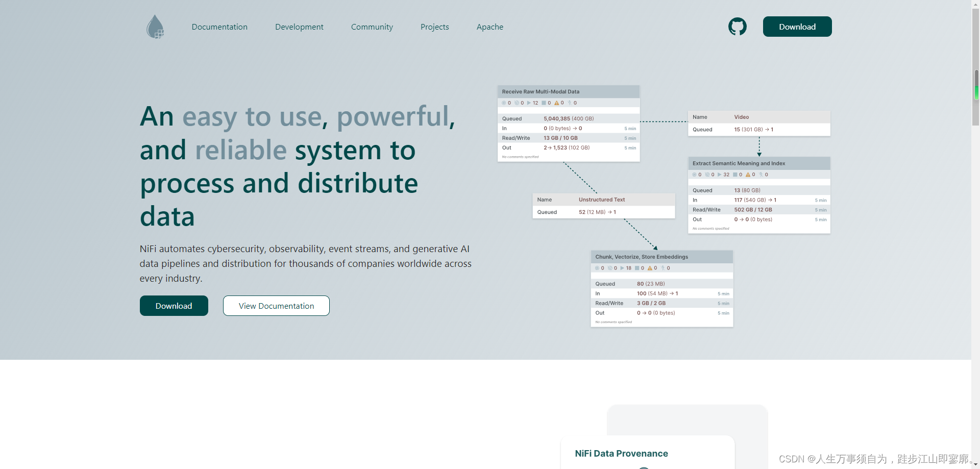Viewport: 980px width, 469px height.
Task: Open the Development menu
Action: (x=299, y=27)
